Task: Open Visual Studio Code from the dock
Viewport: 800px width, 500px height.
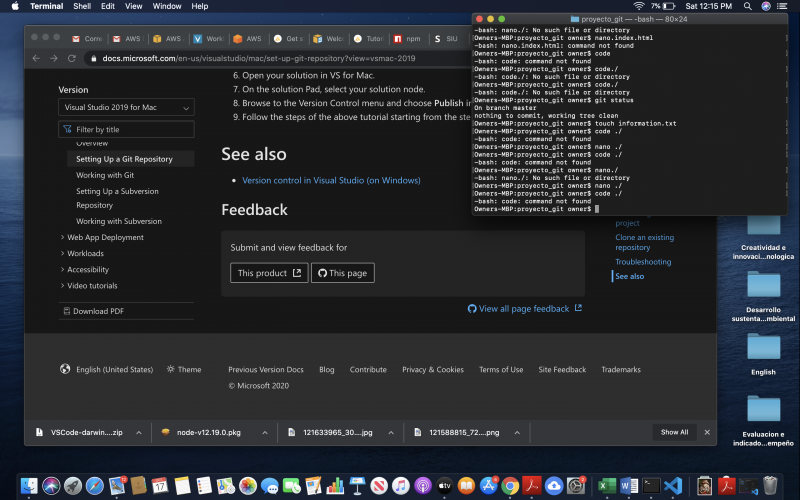Action: (672, 485)
